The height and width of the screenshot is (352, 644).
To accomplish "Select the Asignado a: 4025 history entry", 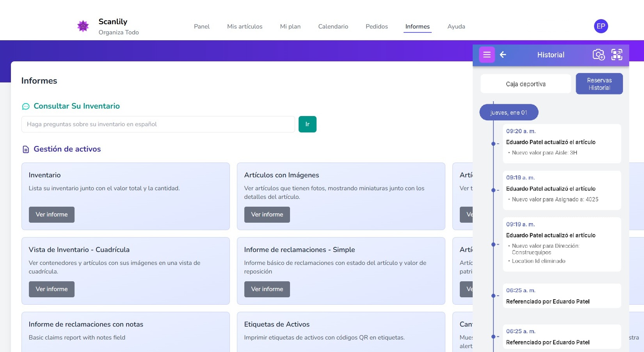I will [x=562, y=190].
